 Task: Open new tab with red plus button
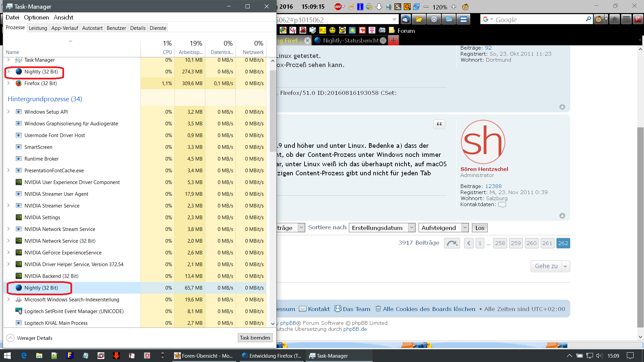(393, 41)
